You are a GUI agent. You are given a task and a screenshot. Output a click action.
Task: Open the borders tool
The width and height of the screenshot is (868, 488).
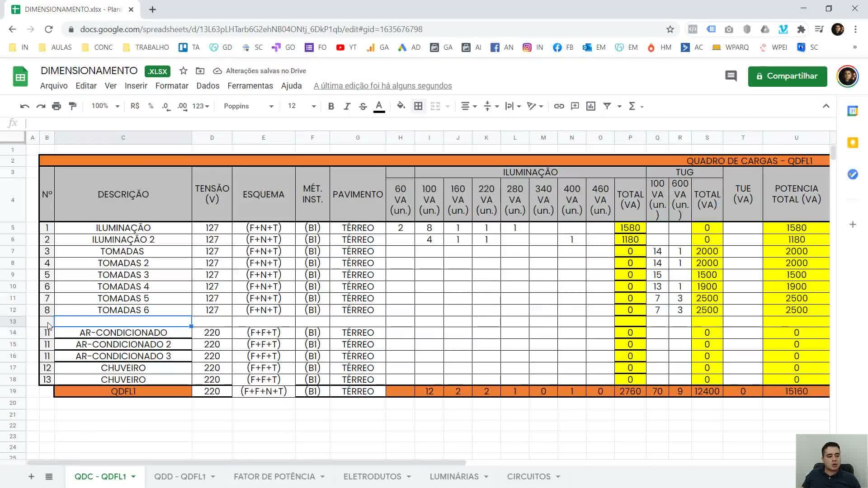418,106
